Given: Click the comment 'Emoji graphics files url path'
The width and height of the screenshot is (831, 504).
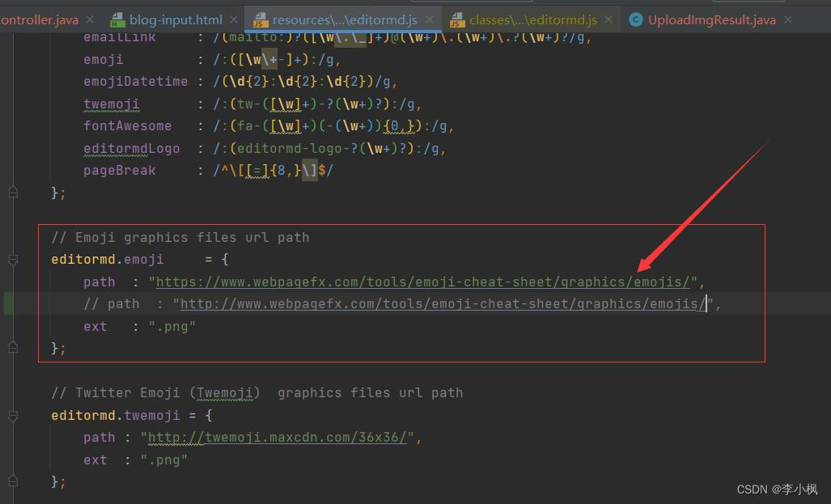Looking at the screenshot, I should click(180, 237).
